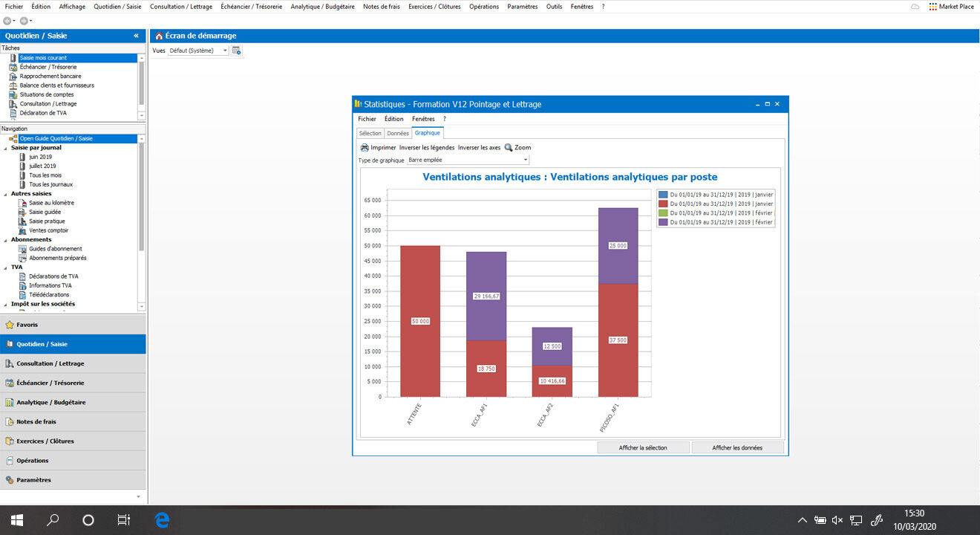Screen dimensions: 980x535
Task: Click the Afficher les données button
Action: (737, 447)
